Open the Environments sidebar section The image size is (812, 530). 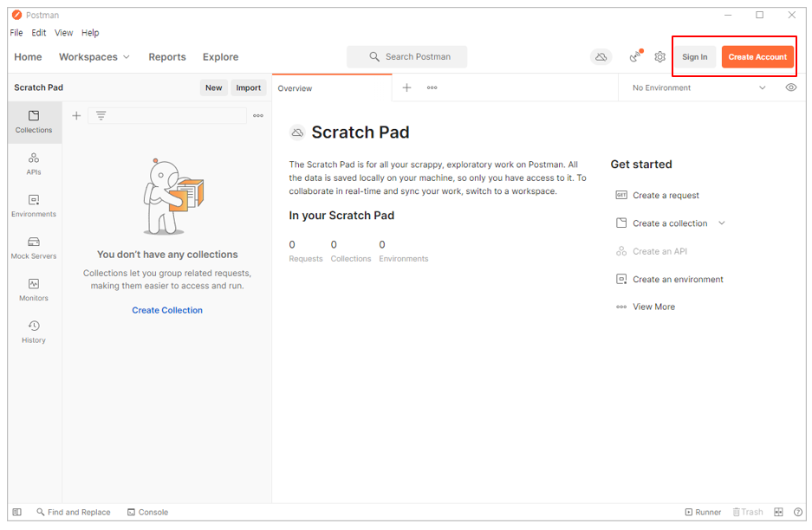click(34, 206)
